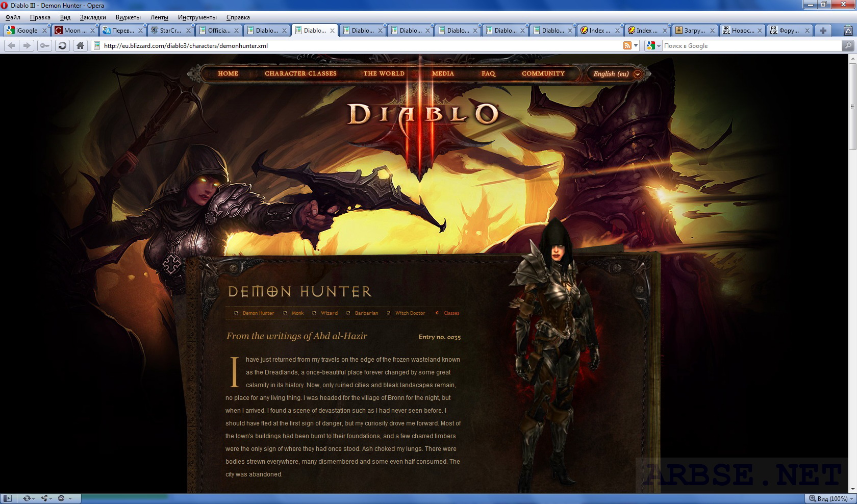Open the Файл menu
Image resolution: width=857 pixels, height=504 pixels.
point(13,17)
